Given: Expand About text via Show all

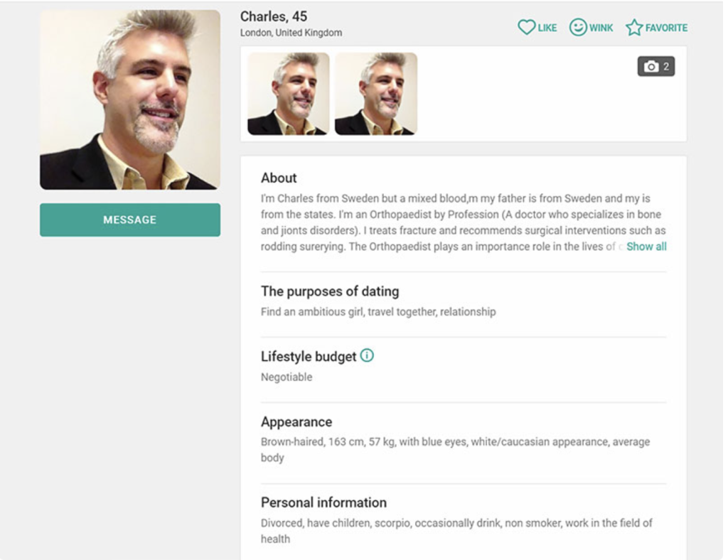Looking at the screenshot, I should coord(646,247).
